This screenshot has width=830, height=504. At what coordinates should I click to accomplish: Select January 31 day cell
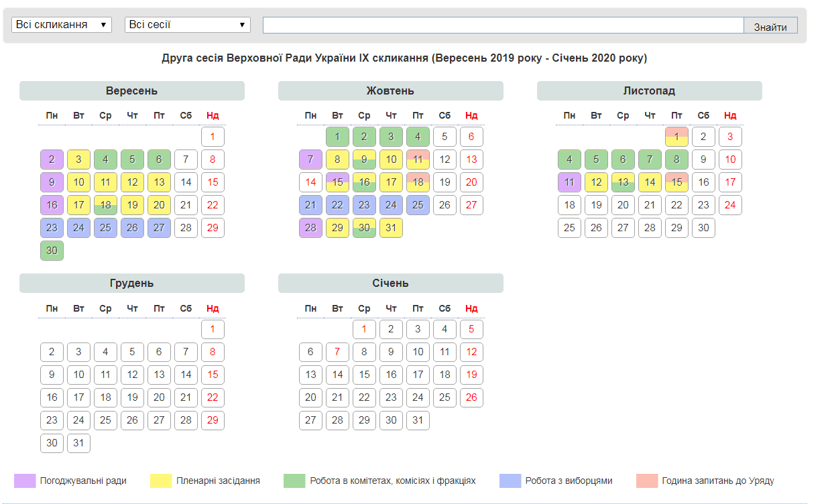[418, 420]
